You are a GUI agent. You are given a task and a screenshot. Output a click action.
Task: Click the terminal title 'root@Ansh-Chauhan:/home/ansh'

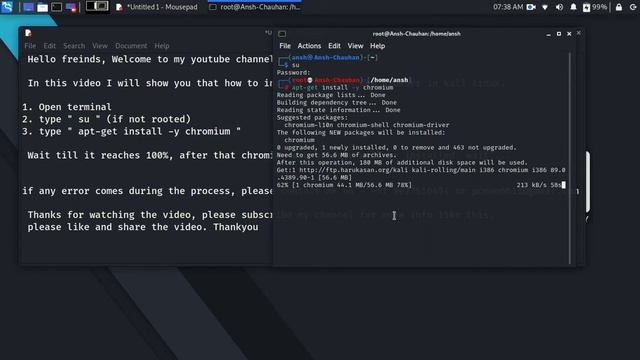coord(416,34)
